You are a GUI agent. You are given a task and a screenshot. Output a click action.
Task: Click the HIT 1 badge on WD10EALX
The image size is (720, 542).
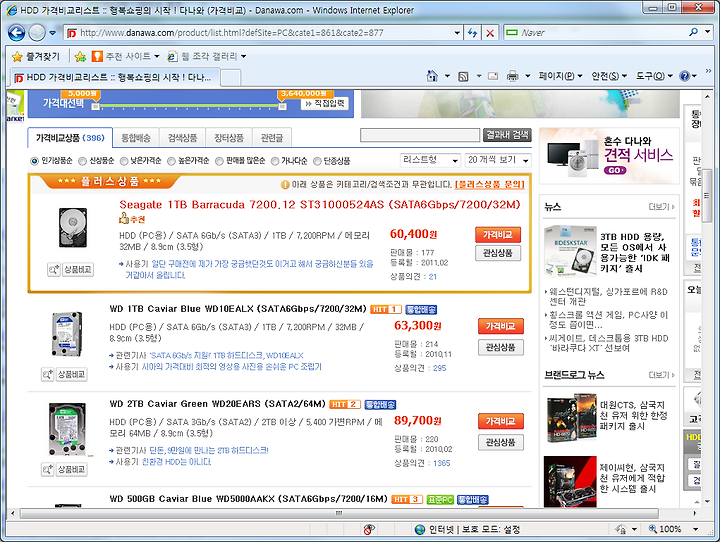pyautogui.click(x=386, y=309)
